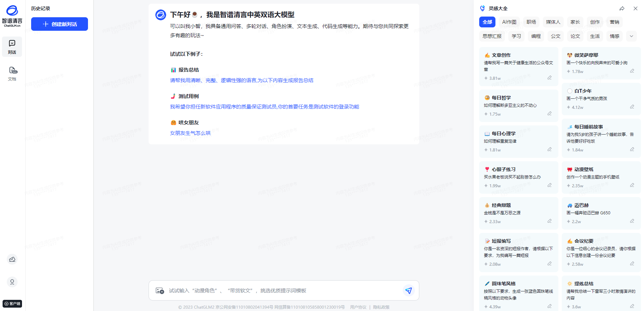Click the feedback icon near the sidebar bottom

[12, 259]
